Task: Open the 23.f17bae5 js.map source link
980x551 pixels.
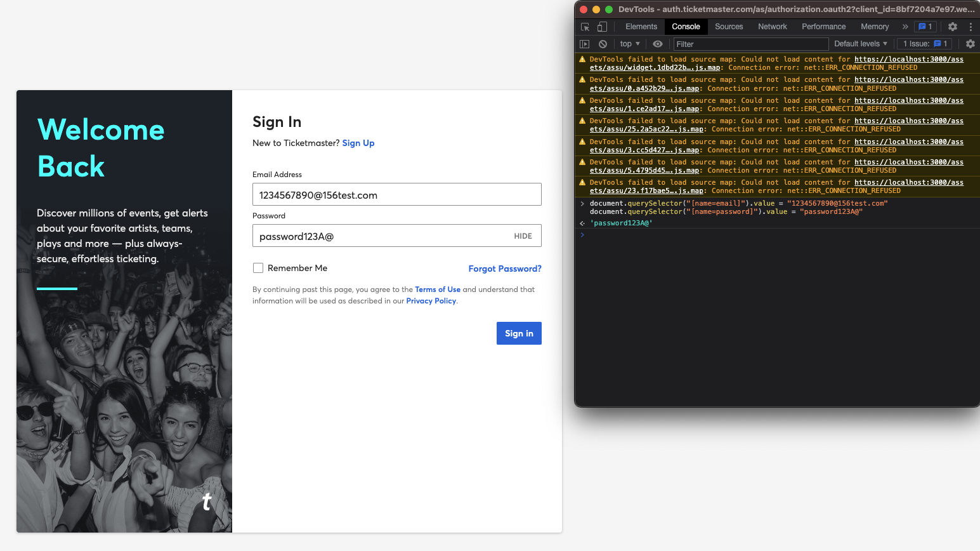Action: [776, 187]
